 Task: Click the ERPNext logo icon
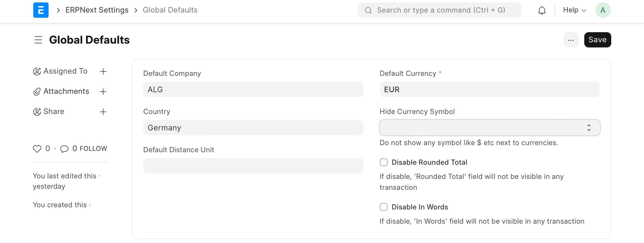point(41,10)
